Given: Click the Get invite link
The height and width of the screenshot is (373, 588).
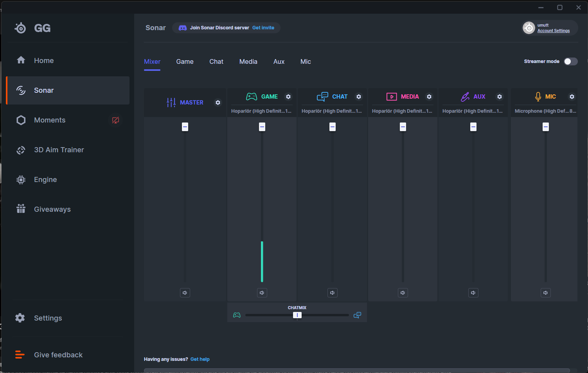Looking at the screenshot, I should [x=263, y=28].
